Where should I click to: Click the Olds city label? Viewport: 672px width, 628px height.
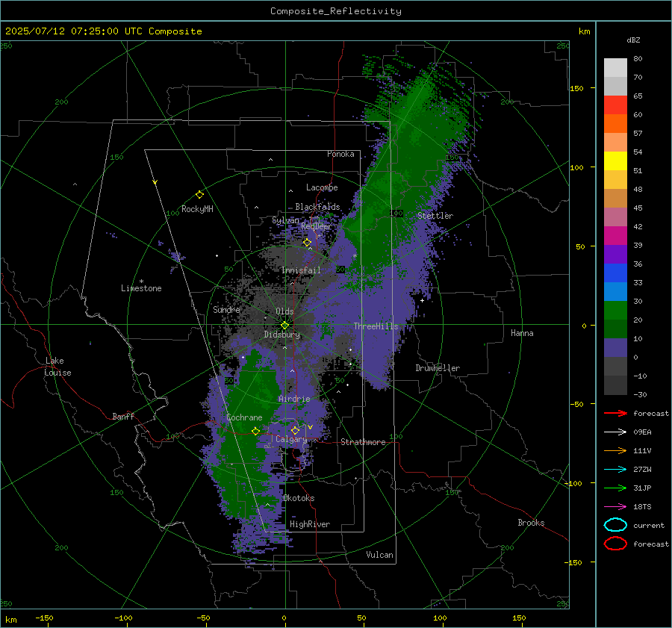click(284, 311)
